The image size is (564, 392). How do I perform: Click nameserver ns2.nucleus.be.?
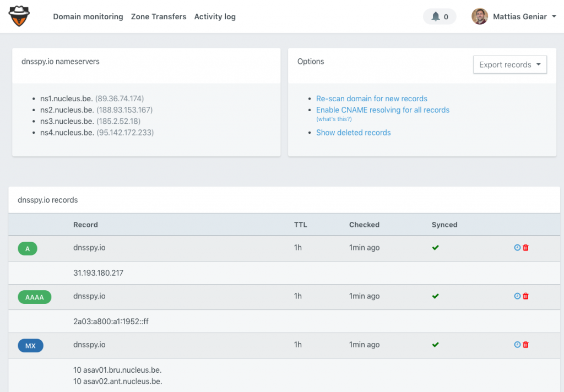click(67, 110)
